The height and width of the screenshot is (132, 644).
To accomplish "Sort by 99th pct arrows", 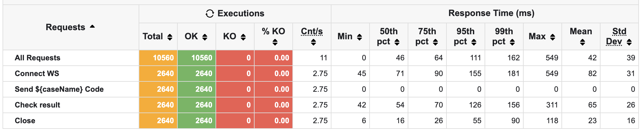I will click(512, 42).
